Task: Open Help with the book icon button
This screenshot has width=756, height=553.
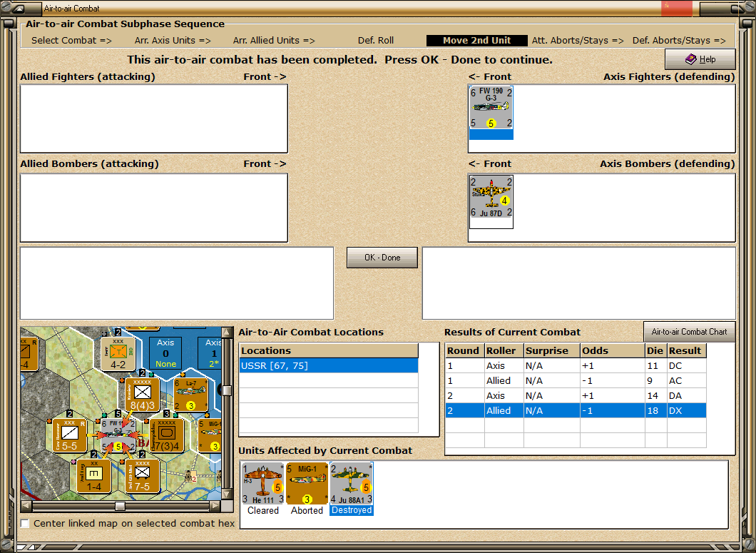Action: coord(700,59)
